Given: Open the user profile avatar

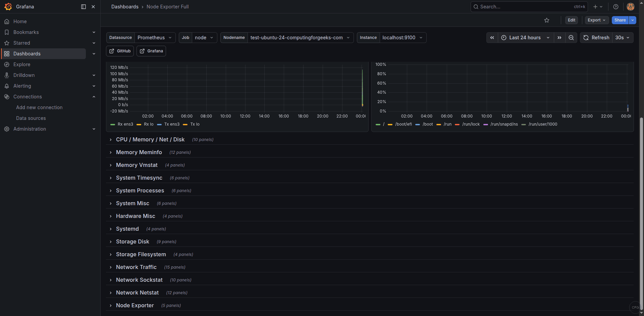Looking at the screenshot, I should click(630, 7).
